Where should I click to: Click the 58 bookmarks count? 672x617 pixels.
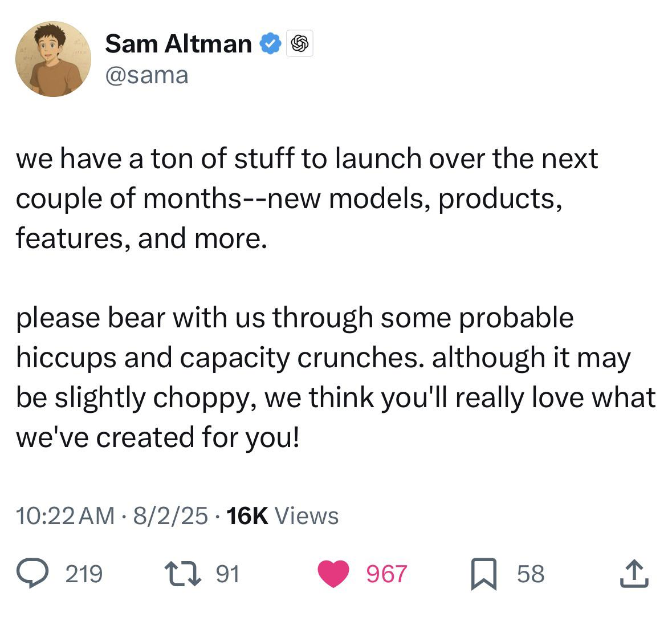(x=531, y=574)
